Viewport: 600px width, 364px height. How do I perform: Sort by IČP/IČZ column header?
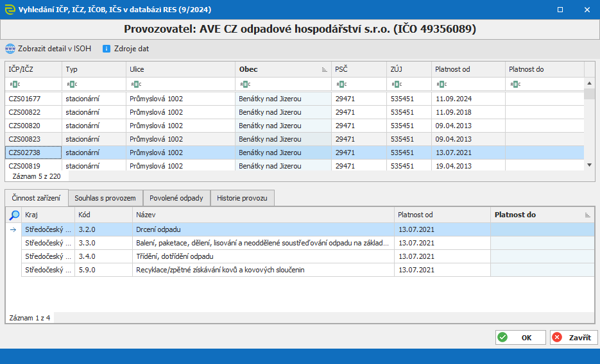point(33,69)
